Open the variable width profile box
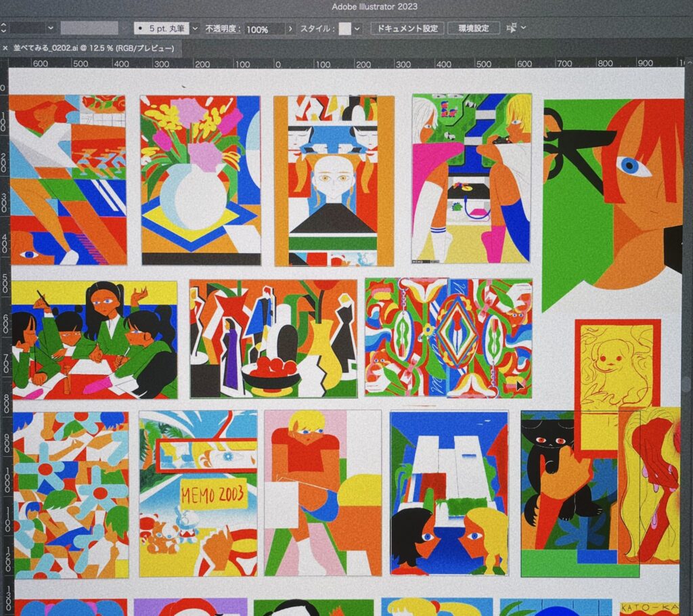This screenshot has width=693, height=616. (x=89, y=28)
